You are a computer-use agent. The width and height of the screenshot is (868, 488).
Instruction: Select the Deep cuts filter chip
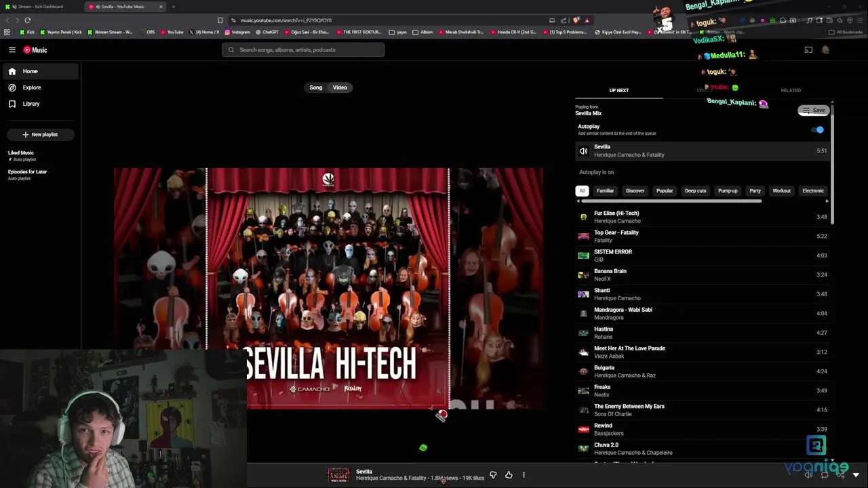coord(696,190)
